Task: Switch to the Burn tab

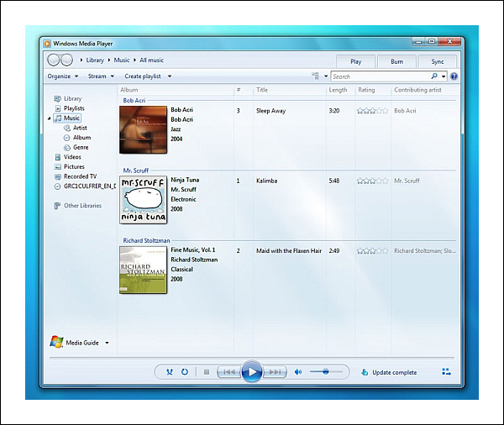Action: (x=396, y=61)
